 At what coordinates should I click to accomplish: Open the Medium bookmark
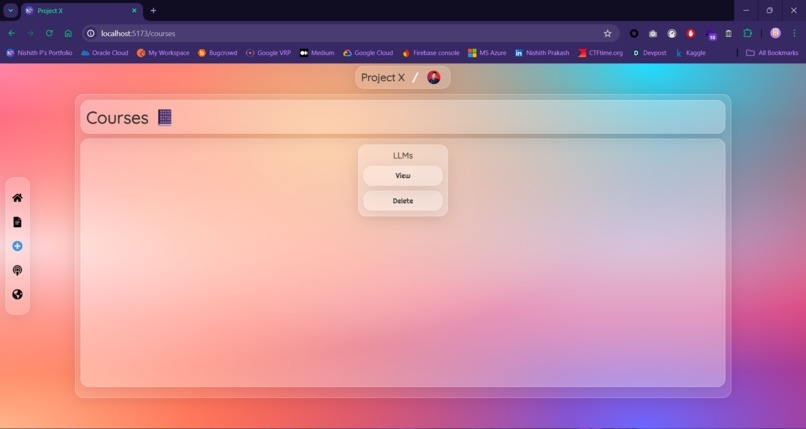[317, 53]
